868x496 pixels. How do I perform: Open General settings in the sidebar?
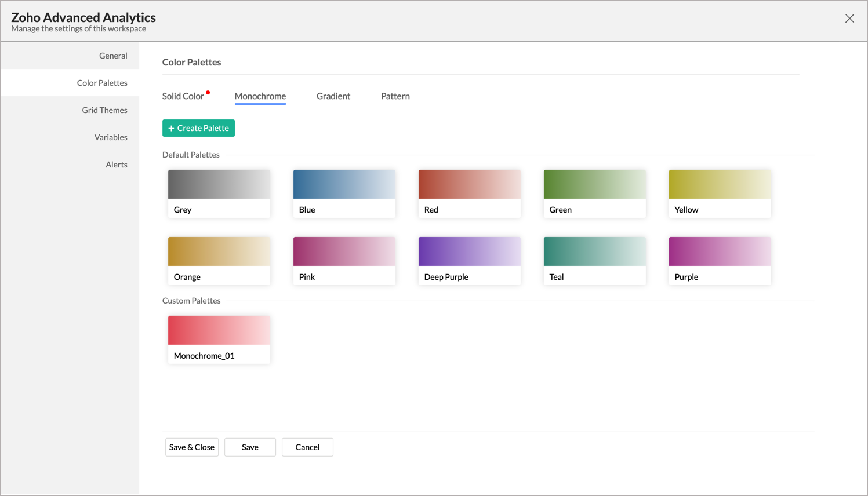113,56
